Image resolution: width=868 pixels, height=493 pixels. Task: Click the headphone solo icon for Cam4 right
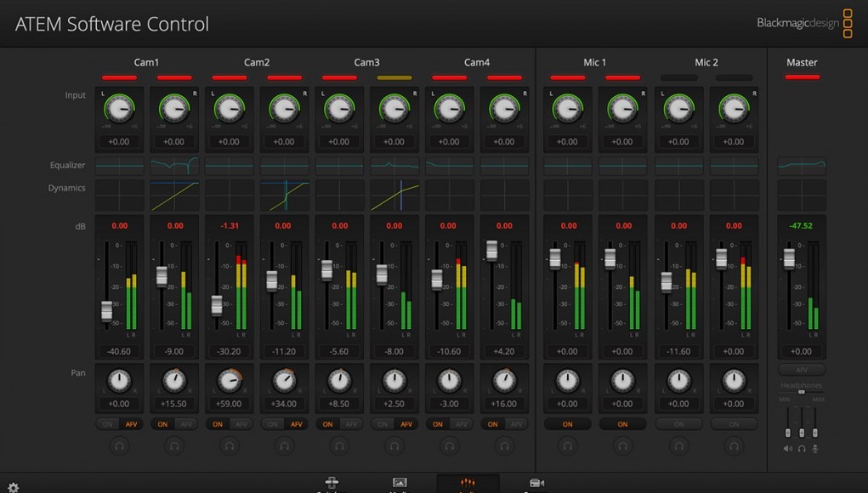504,445
